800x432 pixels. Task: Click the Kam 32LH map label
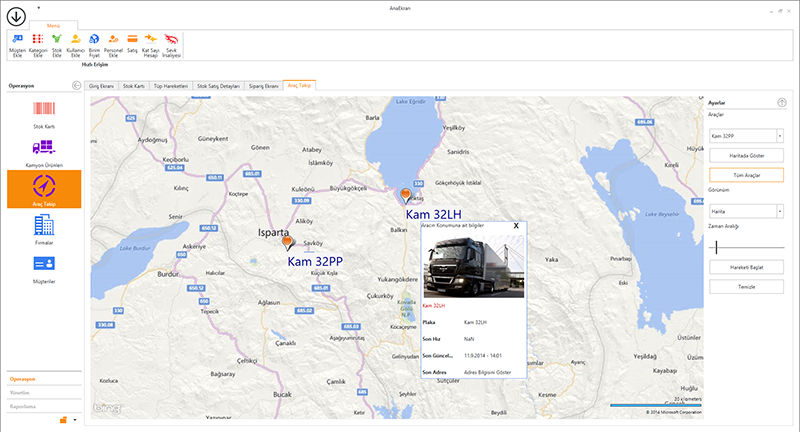tap(433, 215)
